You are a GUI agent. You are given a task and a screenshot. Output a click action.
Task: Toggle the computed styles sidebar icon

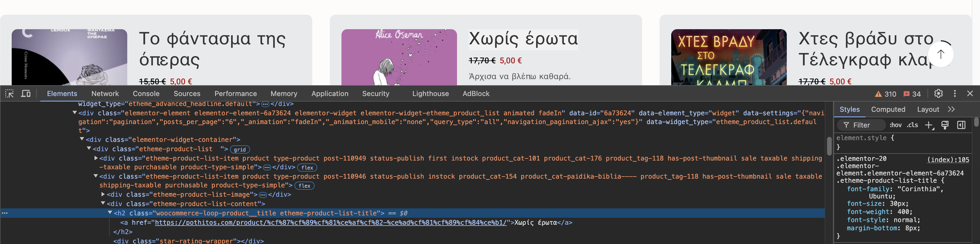[961, 125]
